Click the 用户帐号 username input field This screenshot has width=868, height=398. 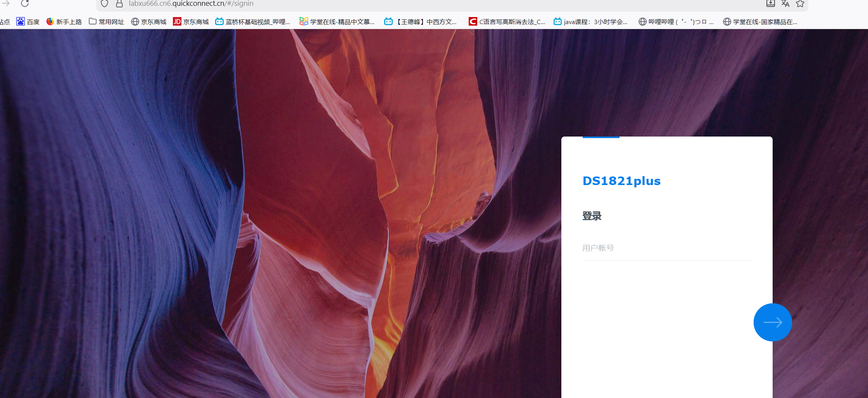point(666,248)
